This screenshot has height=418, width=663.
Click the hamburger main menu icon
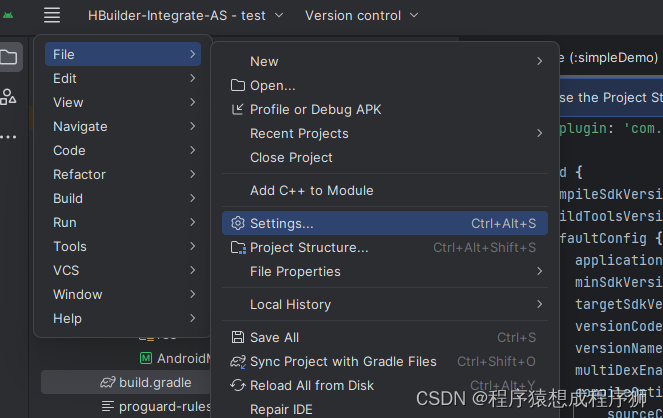point(52,15)
